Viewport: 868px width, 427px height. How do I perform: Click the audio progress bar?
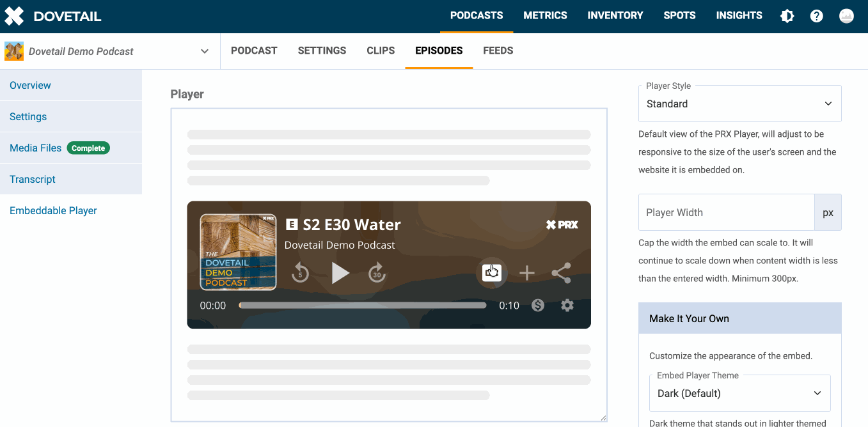tap(363, 306)
